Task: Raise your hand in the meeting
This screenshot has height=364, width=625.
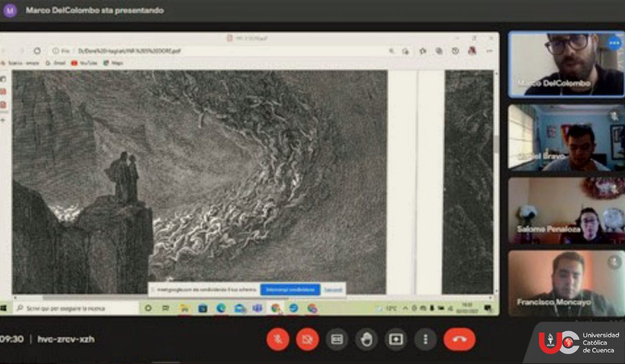Action: tap(367, 340)
